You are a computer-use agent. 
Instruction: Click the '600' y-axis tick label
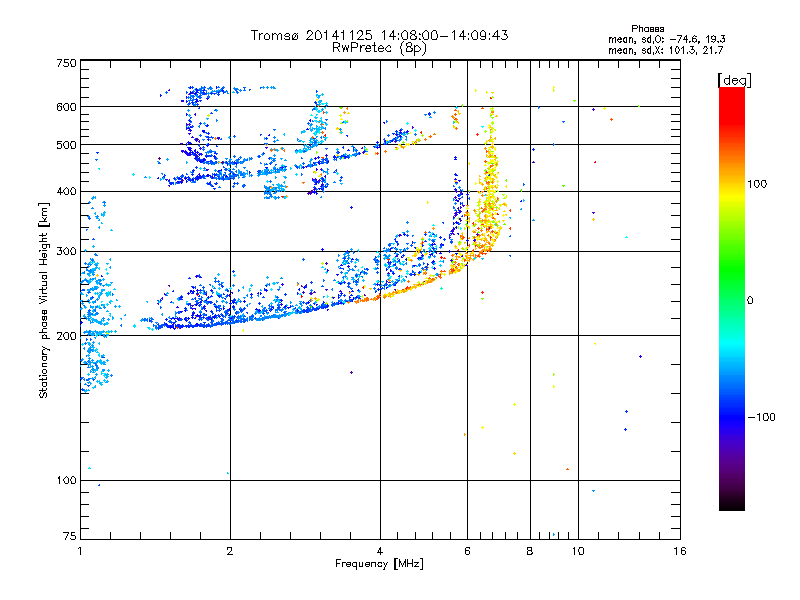click(x=66, y=107)
